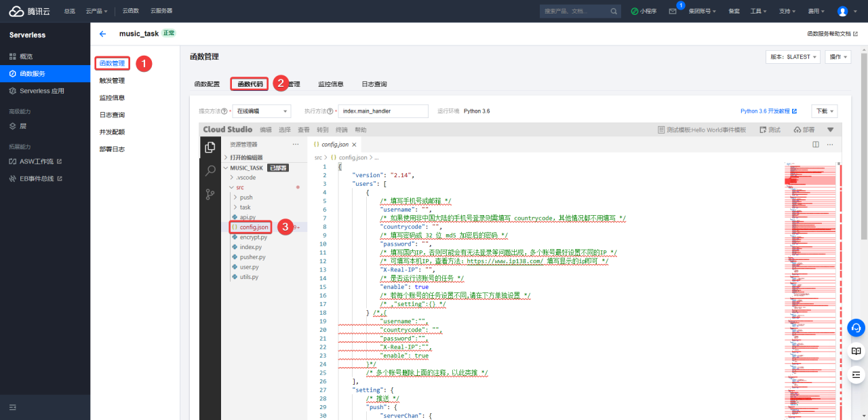Open the Search icon in the activity bar
Viewport: 868px width, 420px height.
(x=210, y=170)
